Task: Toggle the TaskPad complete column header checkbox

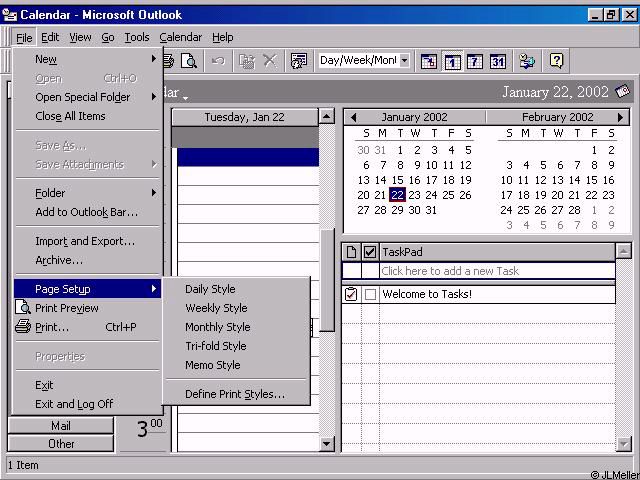Action: click(x=370, y=252)
